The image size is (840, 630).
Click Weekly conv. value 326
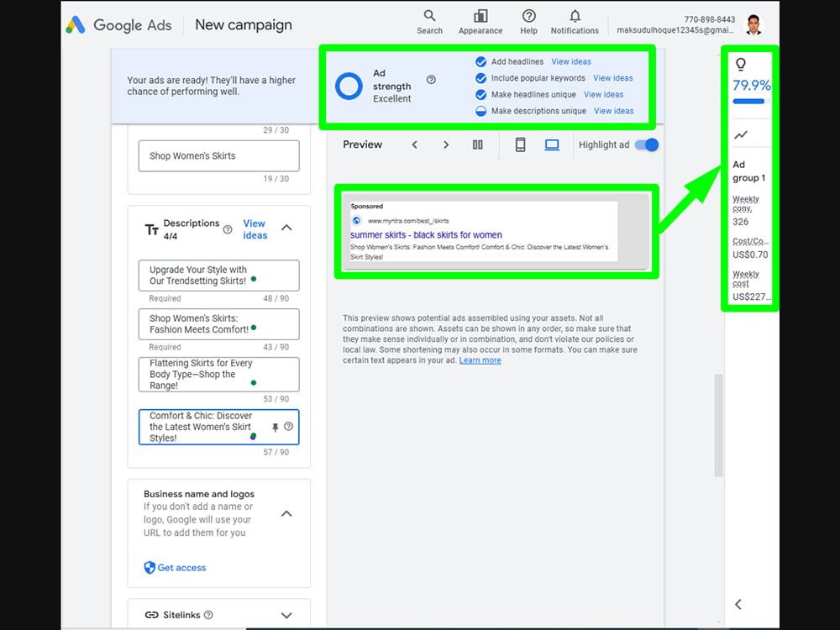click(741, 222)
